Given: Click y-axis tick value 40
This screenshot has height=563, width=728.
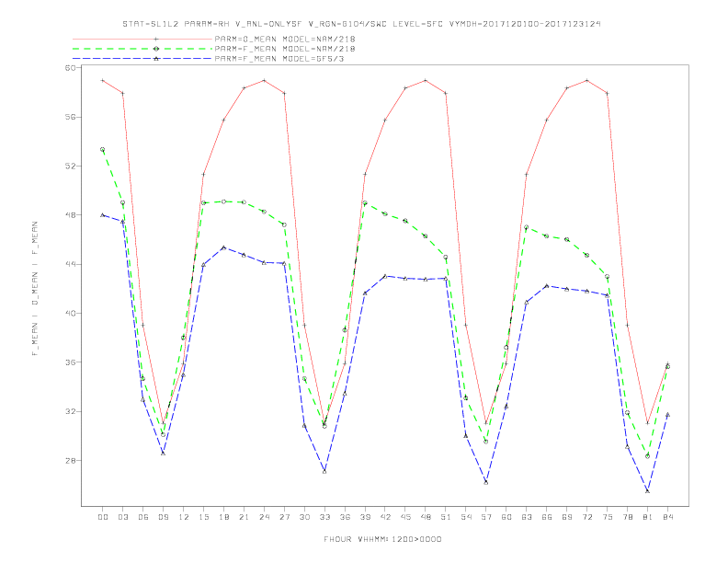Looking at the screenshot, I should [x=70, y=313].
